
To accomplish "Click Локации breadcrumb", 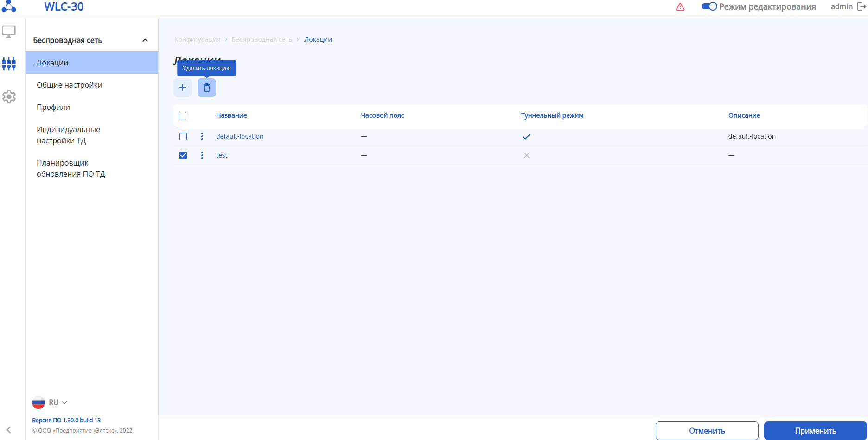I will 318,39.
